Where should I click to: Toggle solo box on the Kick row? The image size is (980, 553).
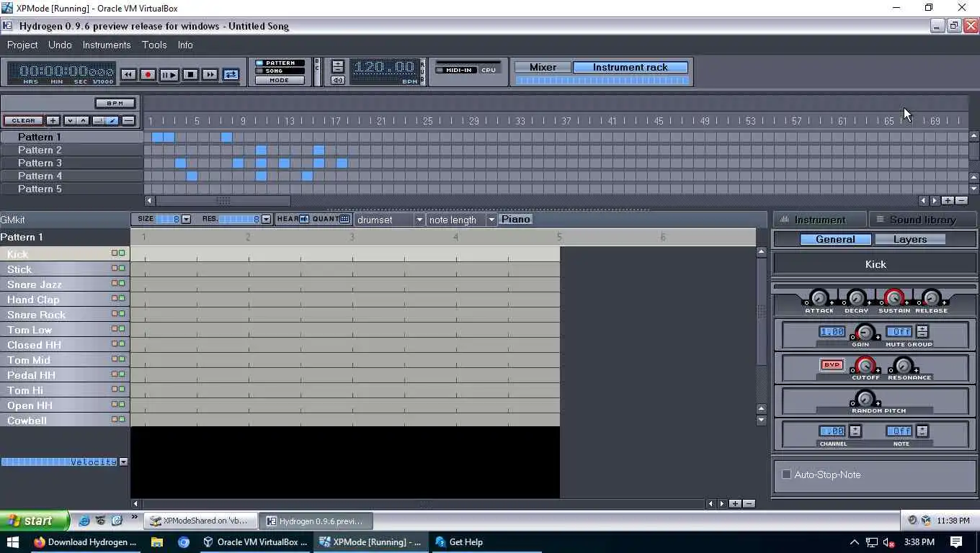pyautogui.click(x=122, y=253)
